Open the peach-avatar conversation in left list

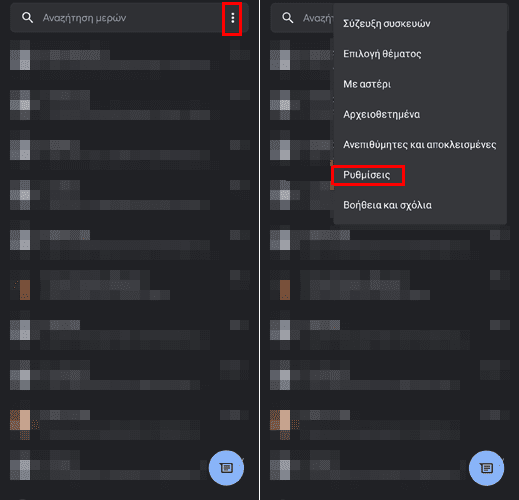130,423
